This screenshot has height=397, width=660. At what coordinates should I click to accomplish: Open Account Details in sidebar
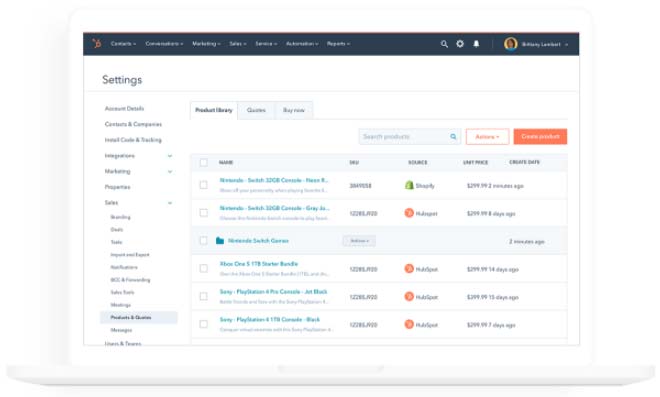point(124,109)
